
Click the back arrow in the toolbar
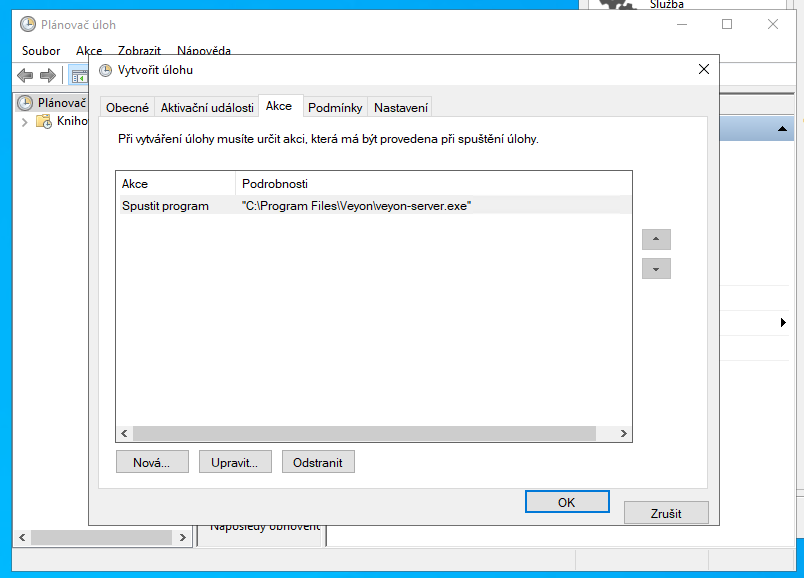[25, 76]
